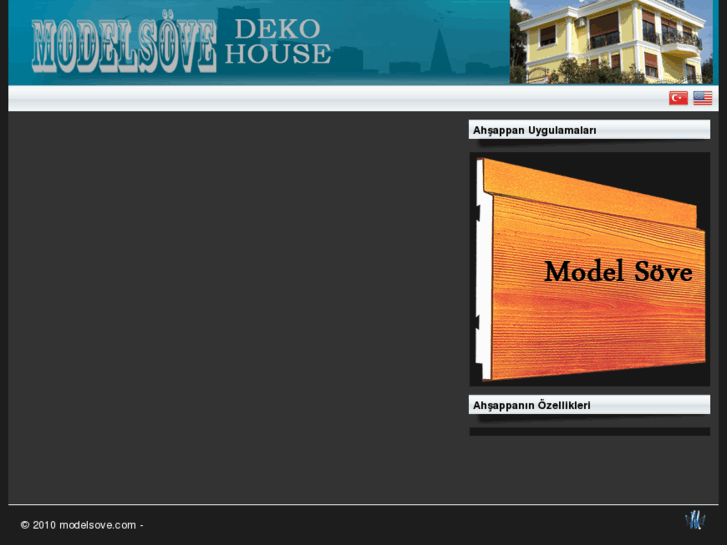Open the Model Söve wood panel image
The image size is (727, 545).
(x=590, y=269)
